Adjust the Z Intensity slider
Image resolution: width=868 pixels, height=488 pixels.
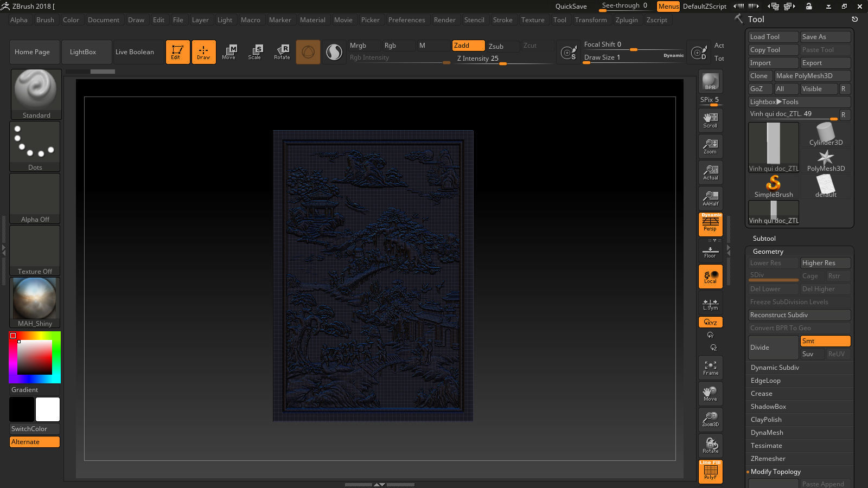(503, 59)
